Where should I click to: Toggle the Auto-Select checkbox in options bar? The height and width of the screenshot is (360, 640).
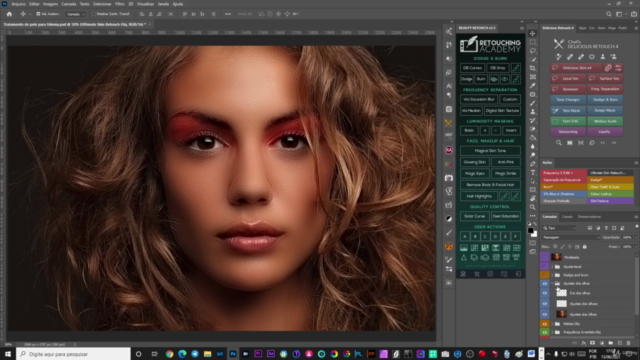(38, 14)
